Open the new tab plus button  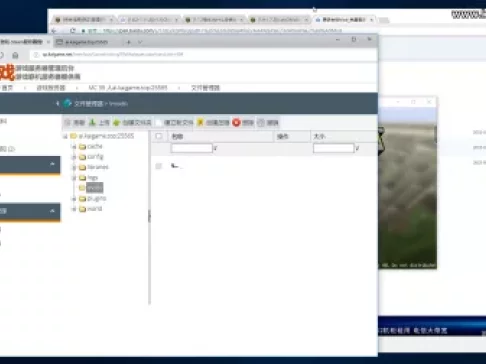129,42
